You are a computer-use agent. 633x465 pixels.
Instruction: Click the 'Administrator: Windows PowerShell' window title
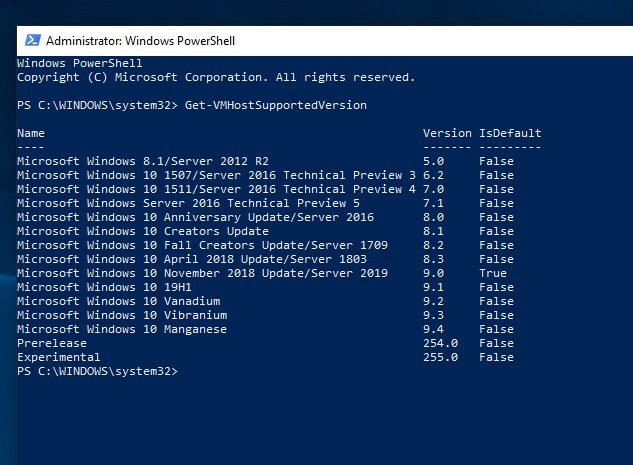pos(140,41)
